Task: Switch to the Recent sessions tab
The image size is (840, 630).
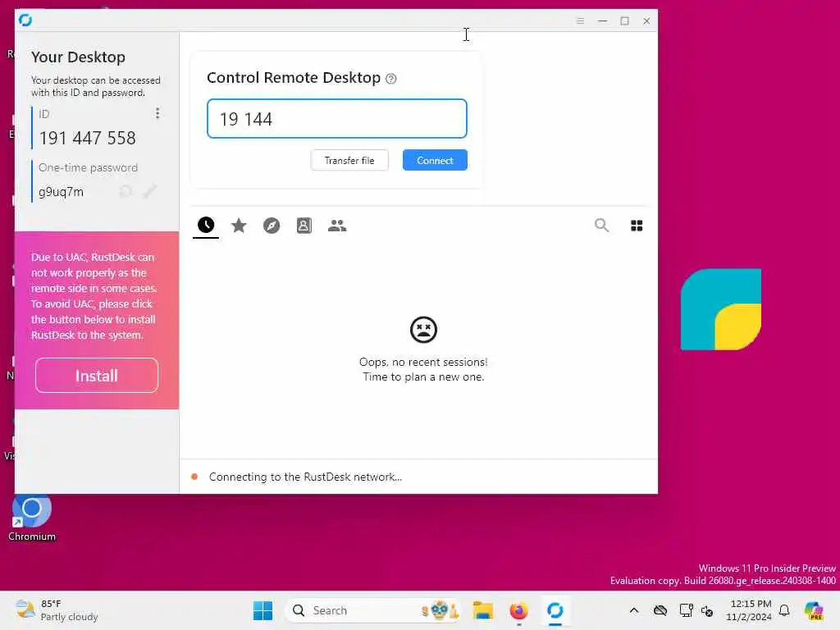Action: tap(206, 225)
